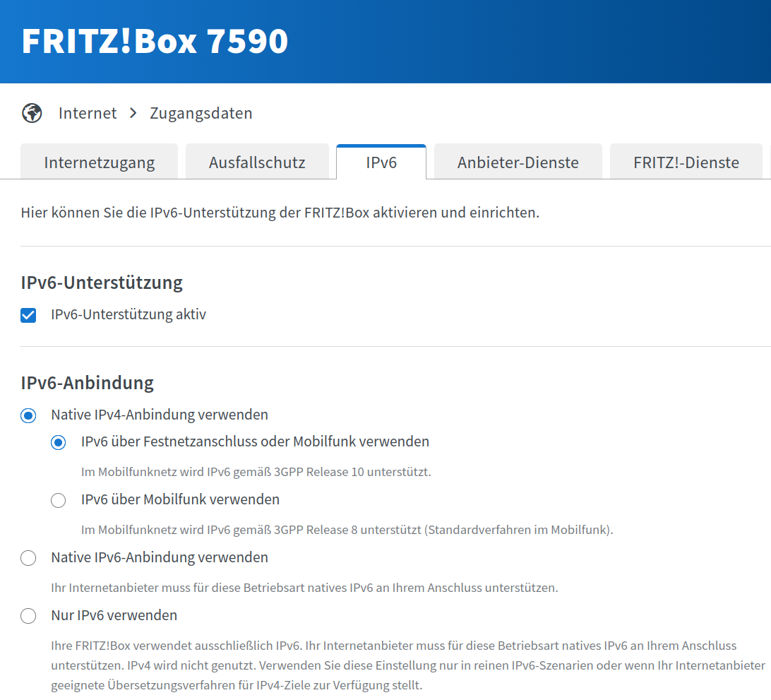The image size is (771, 700).
Task: Click the intro text about IPv6-Unterstützung aktivieren
Action: pyautogui.click(x=280, y=213)
